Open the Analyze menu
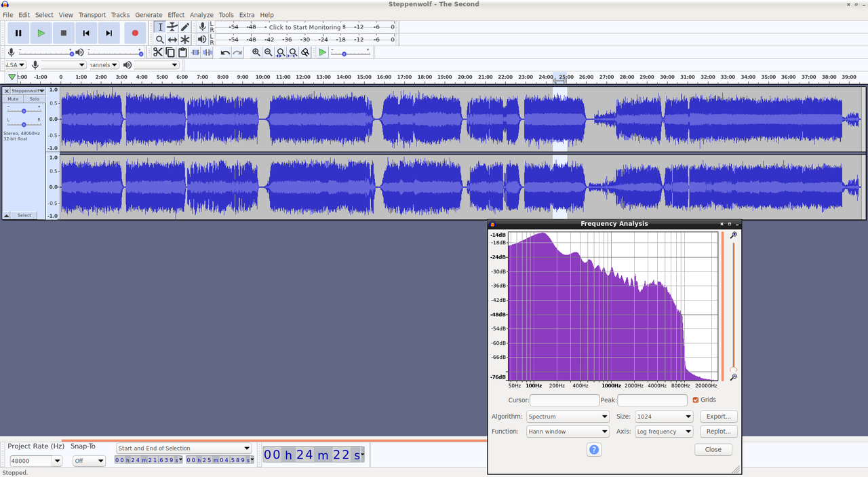This screenshot has height=477, width=868. pos(201,15)
